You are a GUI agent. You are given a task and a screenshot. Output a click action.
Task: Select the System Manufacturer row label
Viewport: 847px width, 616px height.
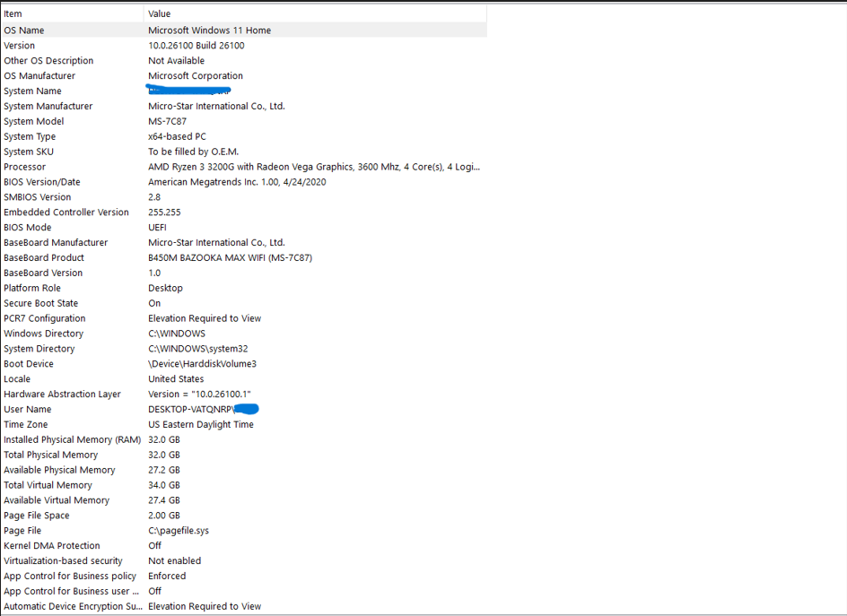tap(48, 106)
